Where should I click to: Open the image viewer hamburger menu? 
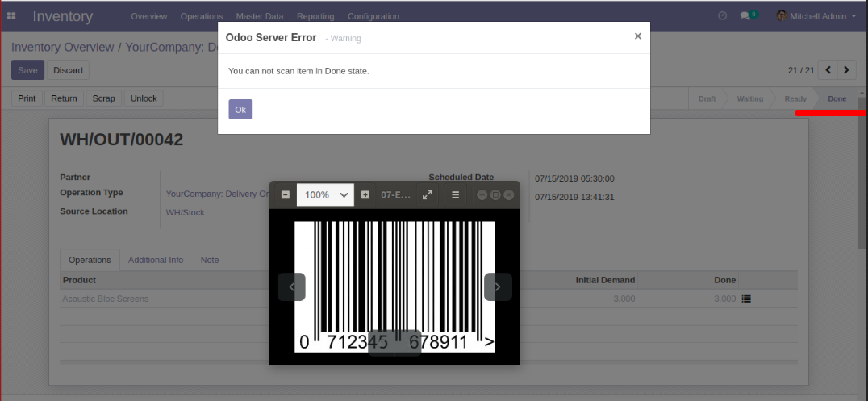click(x=455, y=195)
